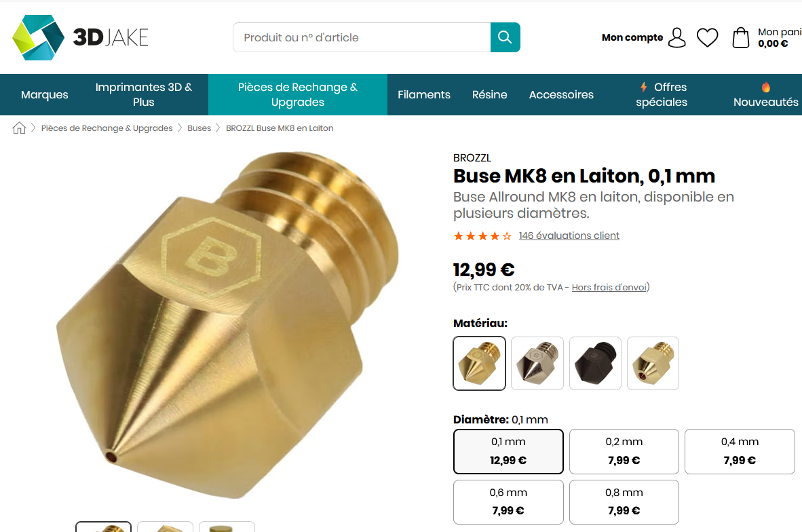Select the 0,6 mm diameter option
Image resolution: width=802 pixels, height=532 pixels.
tap(508, 502)
